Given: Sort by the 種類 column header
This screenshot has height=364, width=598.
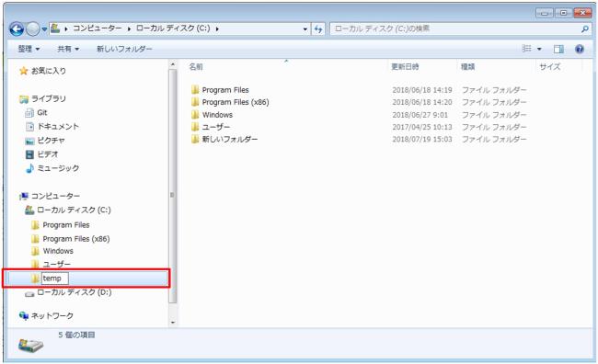Looking at the screenshot, I should (x=467, y=67).
